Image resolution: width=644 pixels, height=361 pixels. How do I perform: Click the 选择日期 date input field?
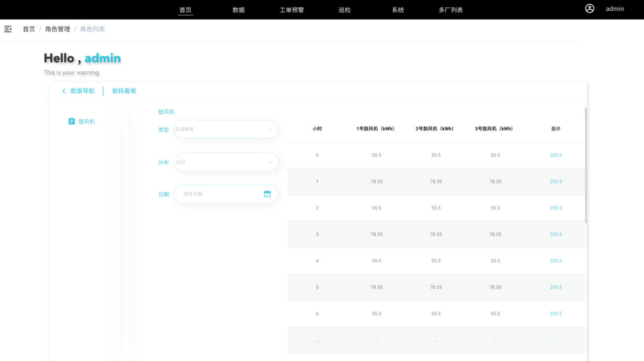[221, 194]
